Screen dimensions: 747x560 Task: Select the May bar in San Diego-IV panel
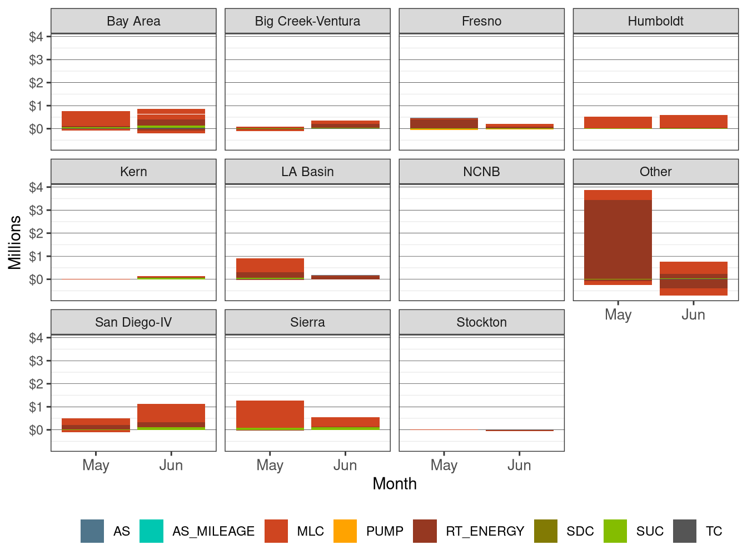pos(96,425)
